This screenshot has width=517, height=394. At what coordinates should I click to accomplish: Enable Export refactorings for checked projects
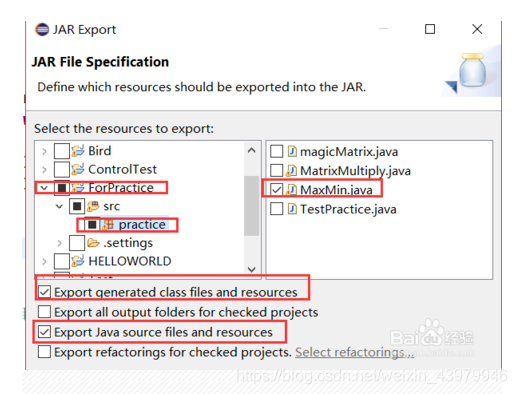coord(44,352)
